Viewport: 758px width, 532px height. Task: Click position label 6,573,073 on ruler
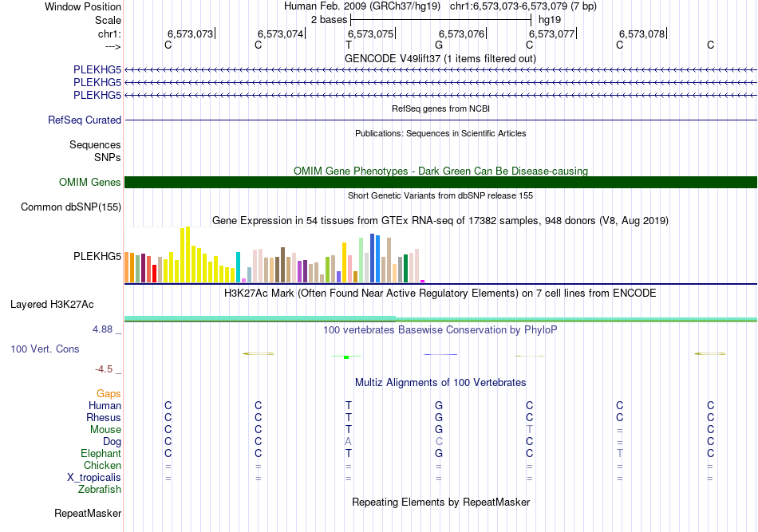click(190, 33)
